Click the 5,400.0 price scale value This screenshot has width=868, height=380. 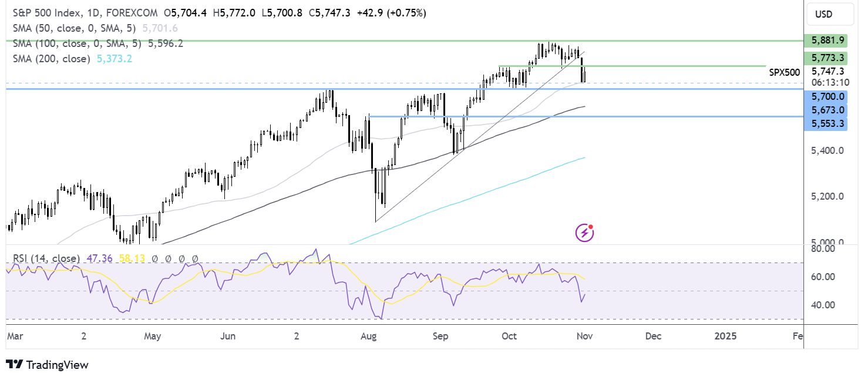click(x=827, y=151)
